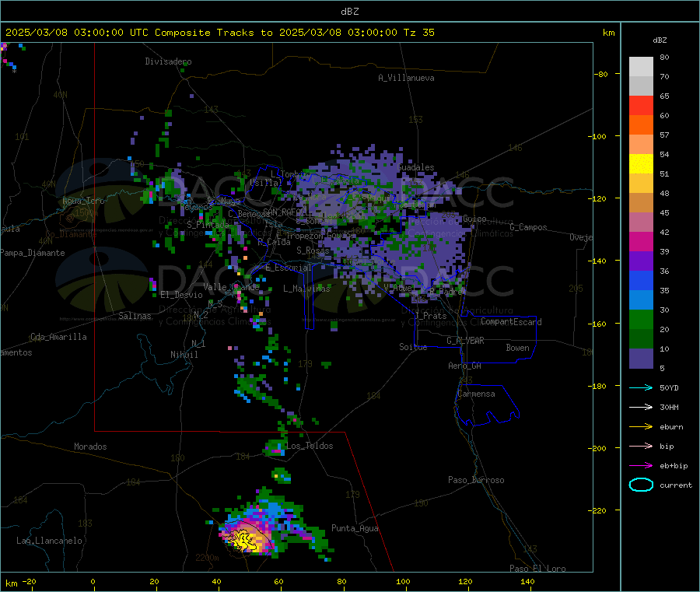The width and height of the screenshot is (700, 592).
Task: Click the route 153 number label
Action: click(415, 119)
